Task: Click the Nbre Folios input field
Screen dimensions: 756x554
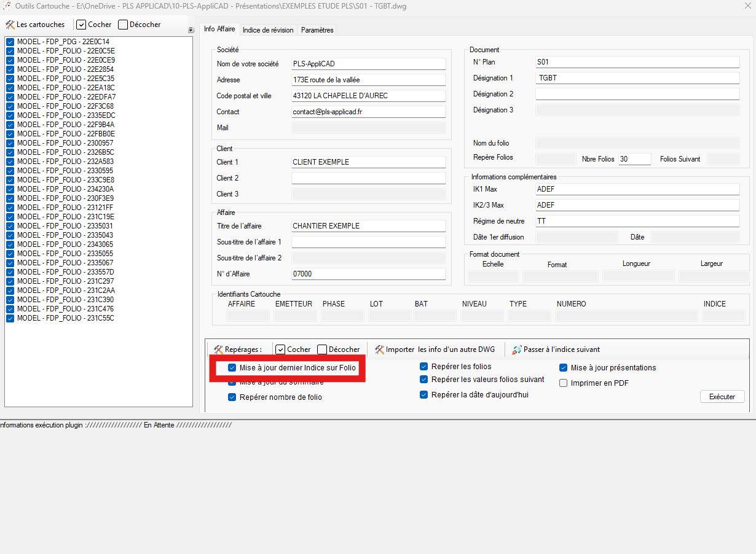Action: [634, 159]
